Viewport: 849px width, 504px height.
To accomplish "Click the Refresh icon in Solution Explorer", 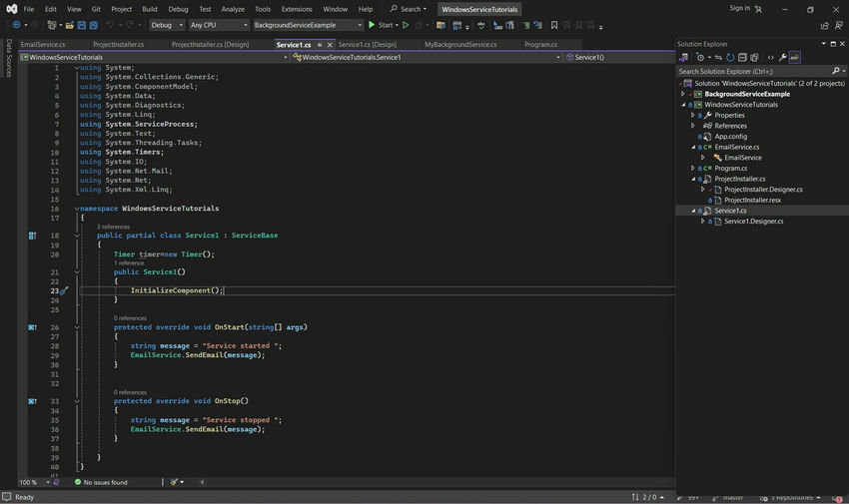I will 730,58.
